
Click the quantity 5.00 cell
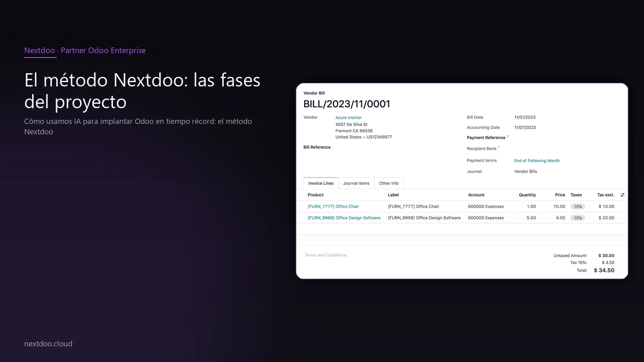tap(531, 218)
